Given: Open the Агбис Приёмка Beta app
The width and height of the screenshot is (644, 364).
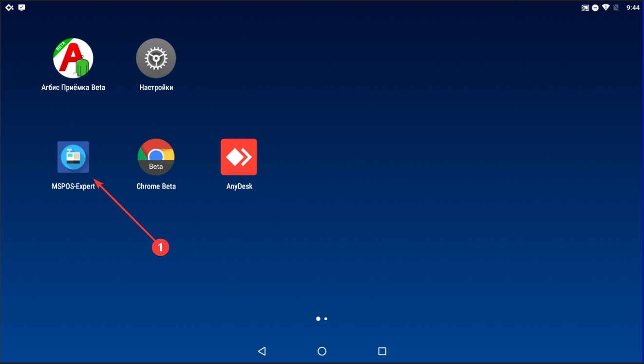Looking at the screenshot, I should [73, 58].
